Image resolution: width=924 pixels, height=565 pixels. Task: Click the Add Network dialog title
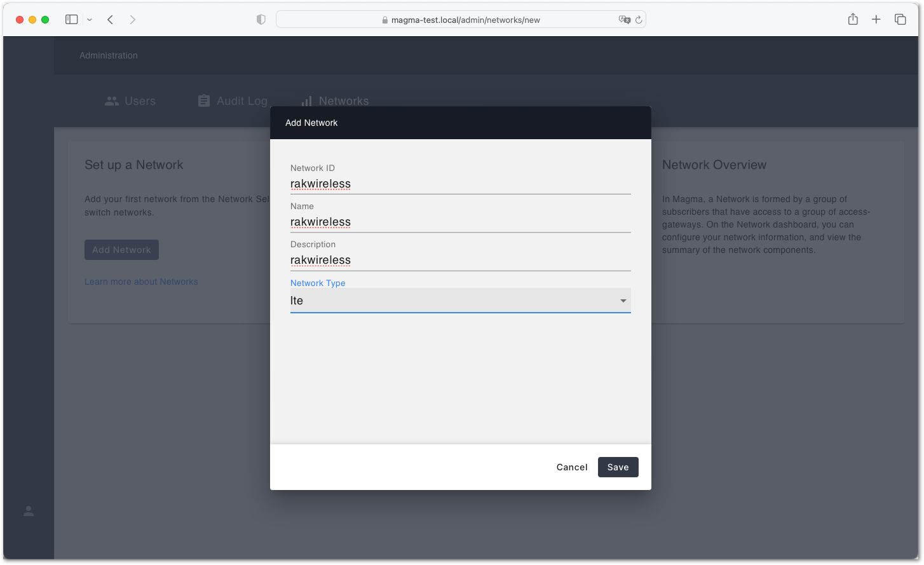pyautogui.click(x=311, y=123)
